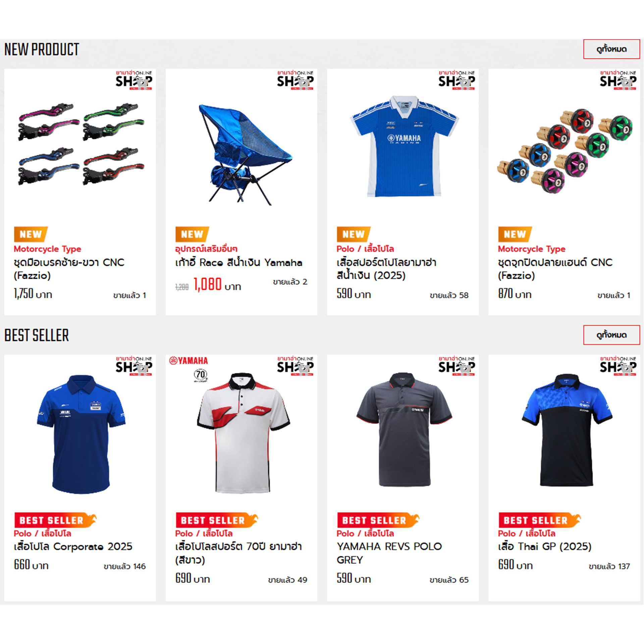
Task: View all items in NEW PRODUCT section
Action: point(611,49)
